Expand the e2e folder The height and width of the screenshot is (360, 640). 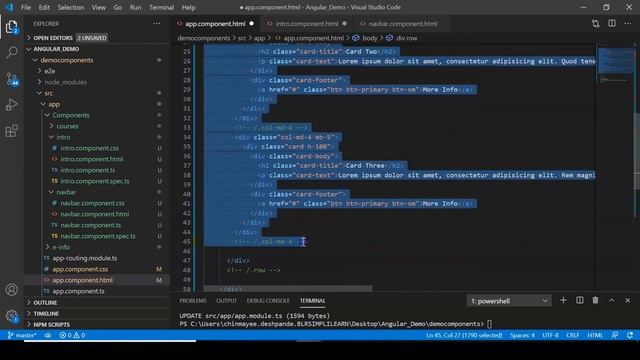coord(49,71)
